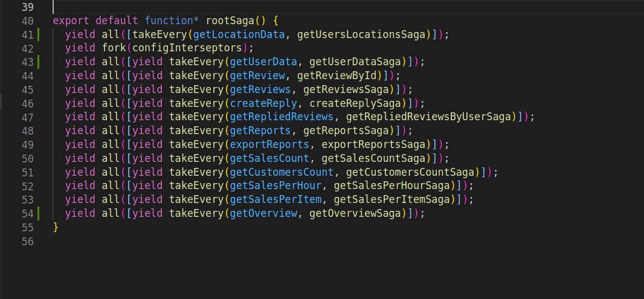Click the fork call on line 42
Image resolution: width=644 pixels, height=299 pixels.
(114, 48)
